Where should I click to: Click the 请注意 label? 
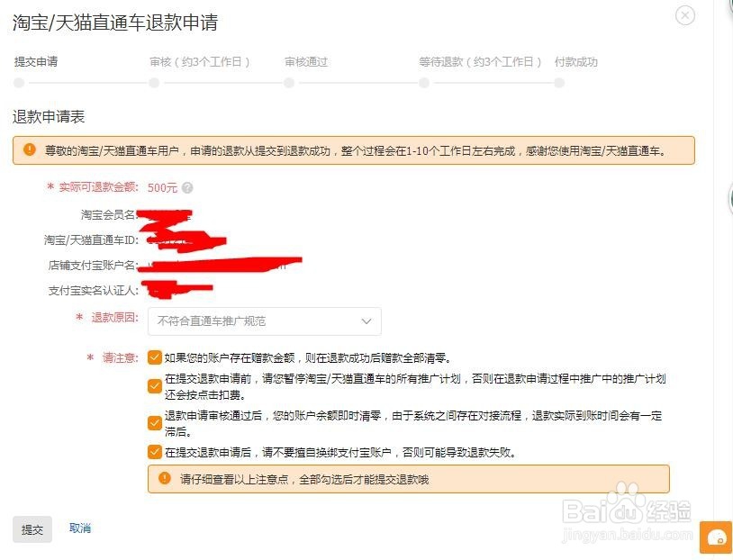point(121,358)
